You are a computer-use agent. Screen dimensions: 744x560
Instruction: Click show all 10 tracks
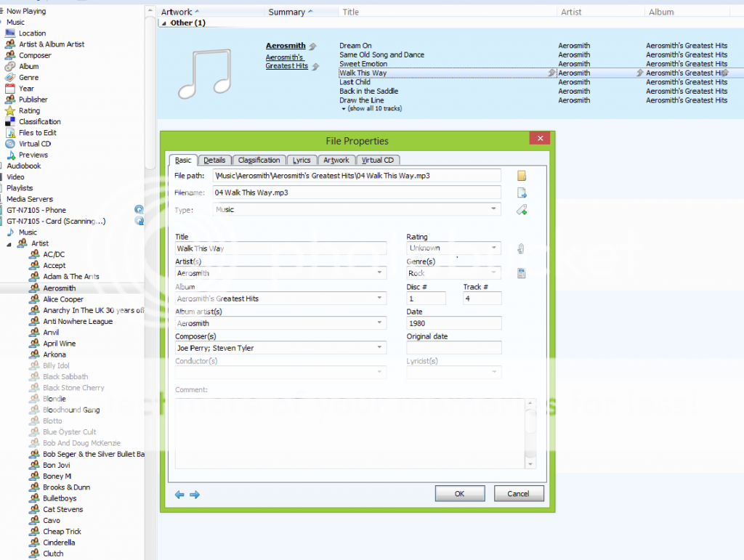pos(375,108)
